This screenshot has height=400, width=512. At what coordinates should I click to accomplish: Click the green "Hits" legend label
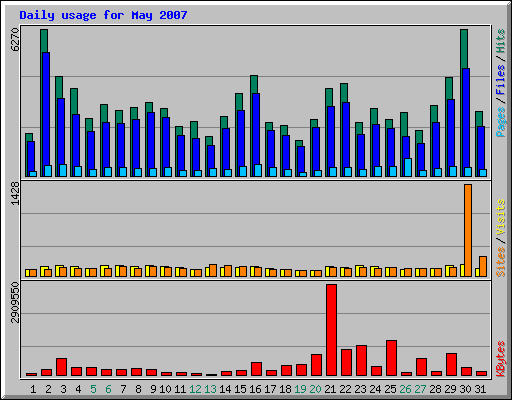coord(500,41)
